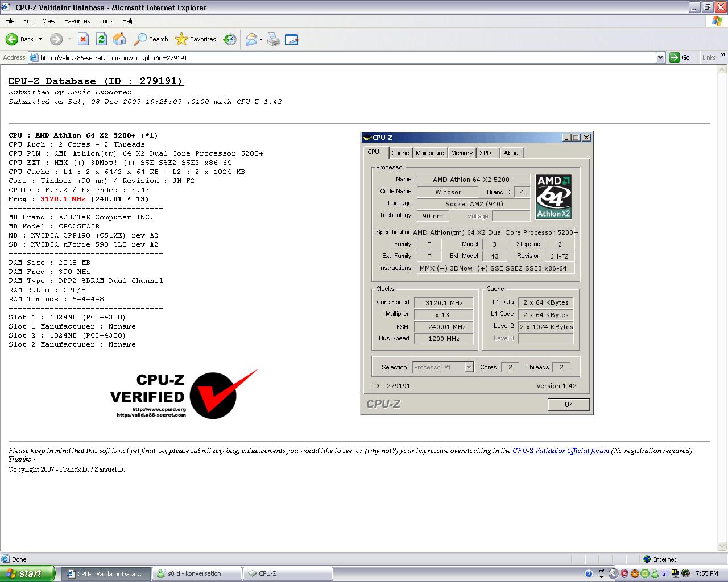Click the Core Speed 3120.1 MHz field
This screenshot has height=582, width=728.
coord(444,303)
